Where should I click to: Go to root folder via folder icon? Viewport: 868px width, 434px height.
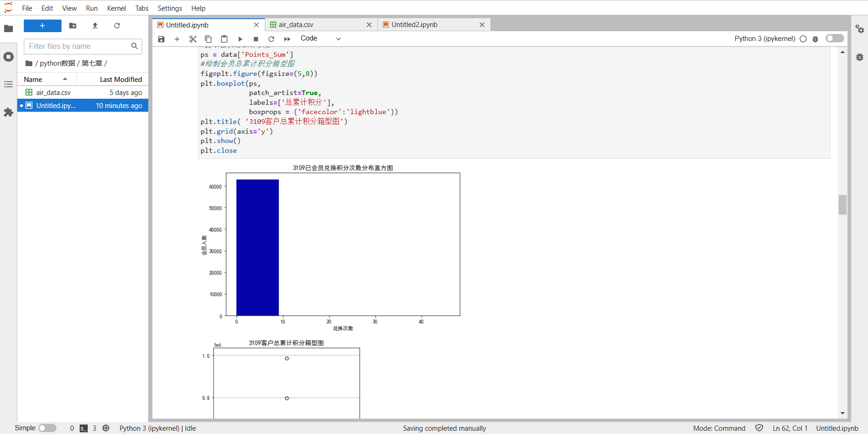tap(29, 63)
